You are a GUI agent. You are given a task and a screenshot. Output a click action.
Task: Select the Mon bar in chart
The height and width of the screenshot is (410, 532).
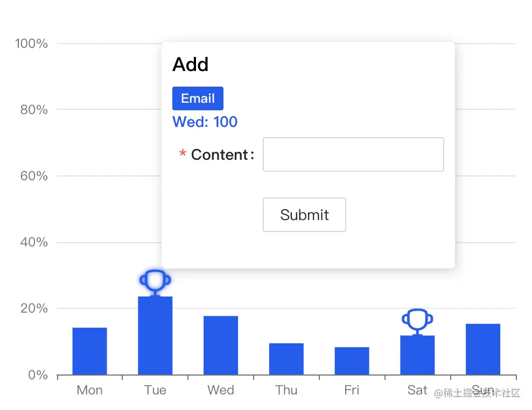[x=89, y=351]
